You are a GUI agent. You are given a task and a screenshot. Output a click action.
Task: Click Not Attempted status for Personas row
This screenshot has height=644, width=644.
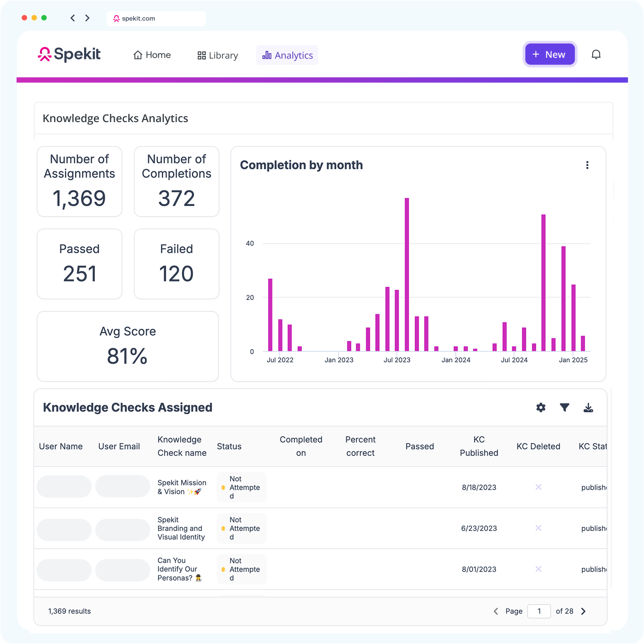click(241, 569)
